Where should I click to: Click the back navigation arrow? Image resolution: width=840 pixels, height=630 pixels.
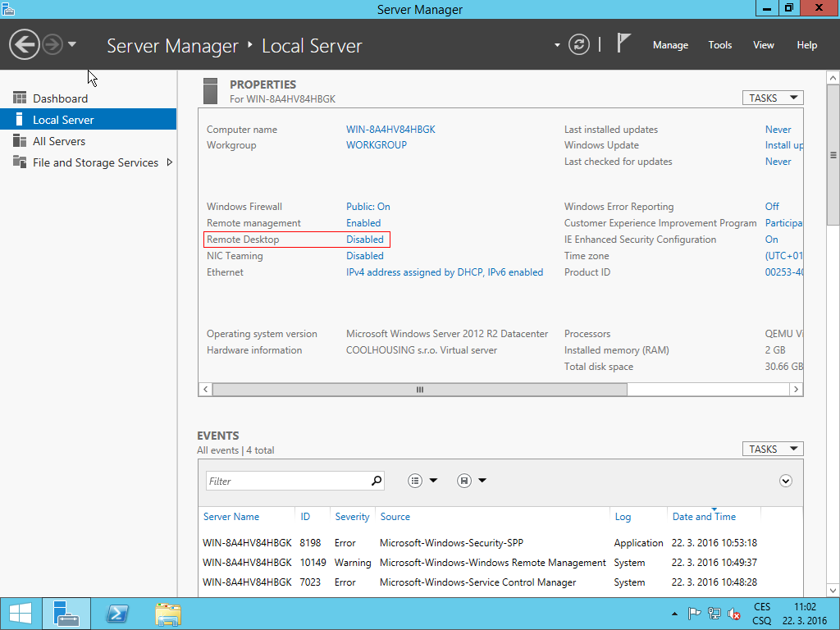(x=24, y=44)
